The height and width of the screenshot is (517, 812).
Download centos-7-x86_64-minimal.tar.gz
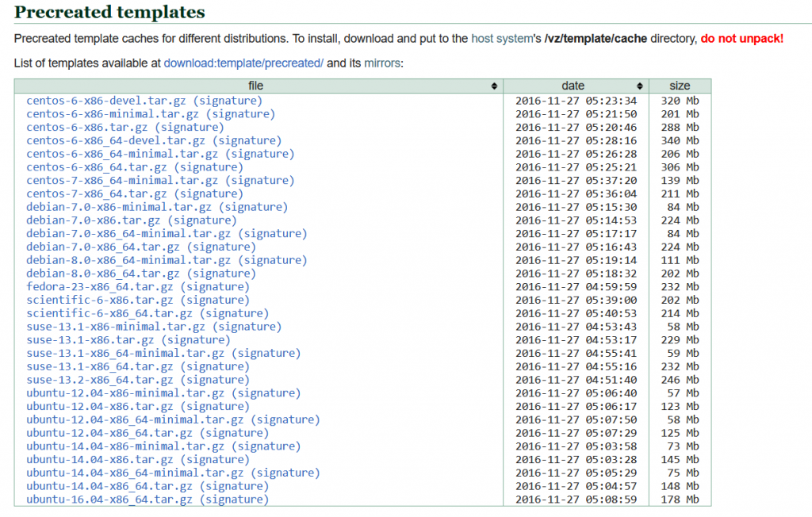click(x=122, y=180)
